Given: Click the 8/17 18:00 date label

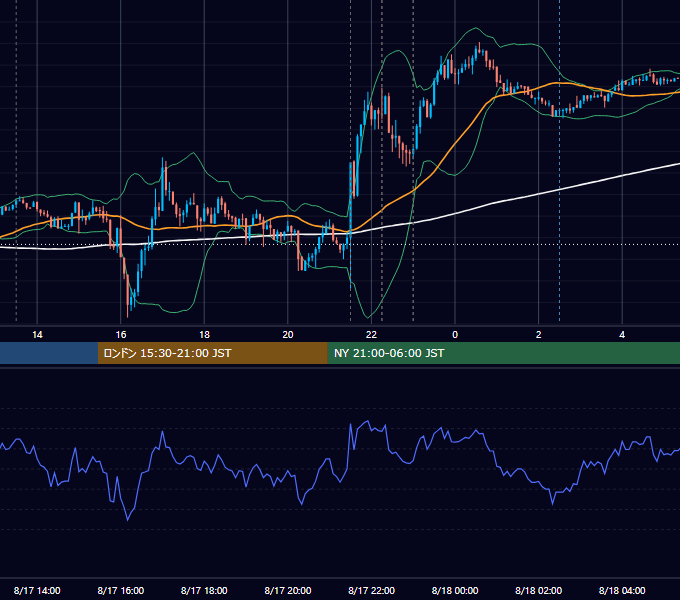Looking at the screenshot, I should pos(204,590).
